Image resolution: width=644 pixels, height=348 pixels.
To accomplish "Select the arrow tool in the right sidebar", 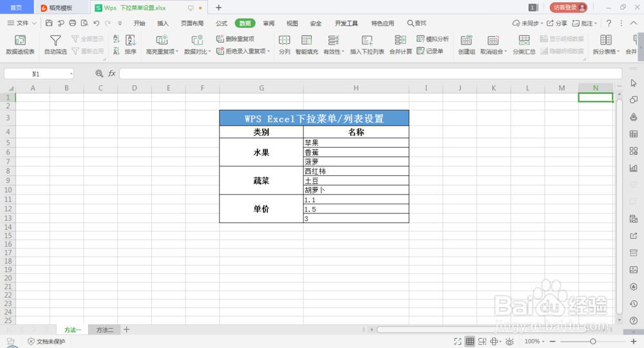I will tap(634, 83).
